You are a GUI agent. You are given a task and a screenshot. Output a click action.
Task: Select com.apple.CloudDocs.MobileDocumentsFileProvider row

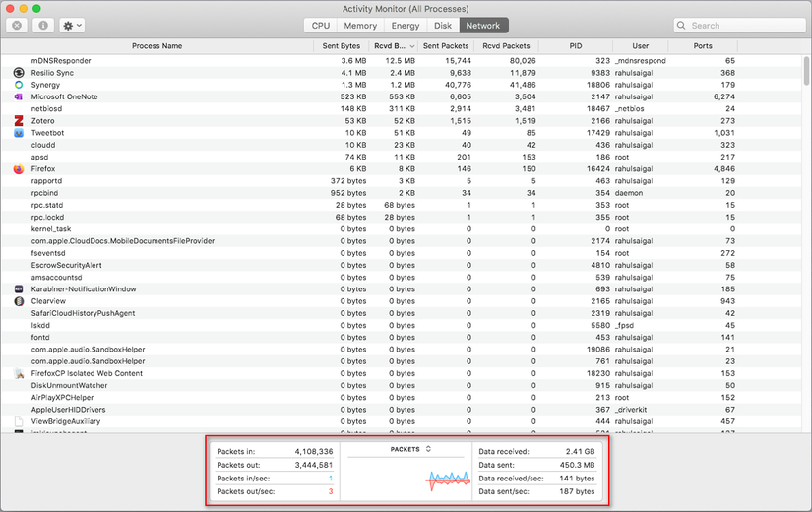(x=402, y=241)
